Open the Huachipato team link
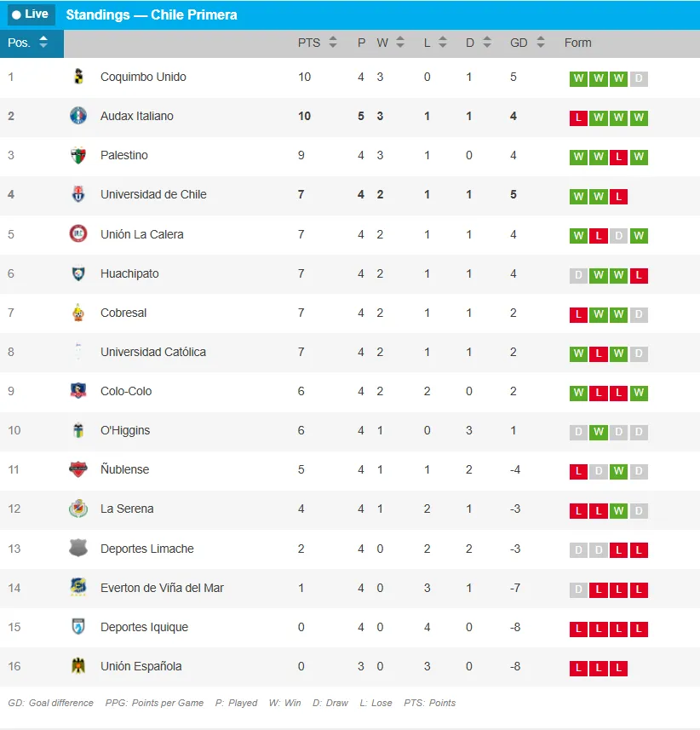This screenshot has width=700, height=730. coord(129,273)
